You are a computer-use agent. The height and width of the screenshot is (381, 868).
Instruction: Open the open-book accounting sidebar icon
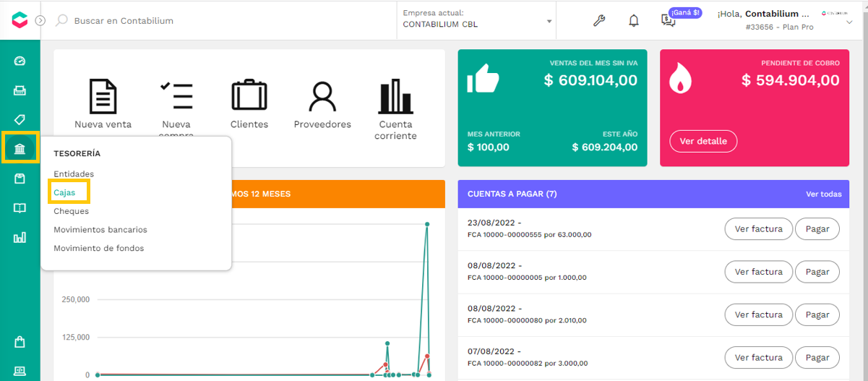[20, 208]
